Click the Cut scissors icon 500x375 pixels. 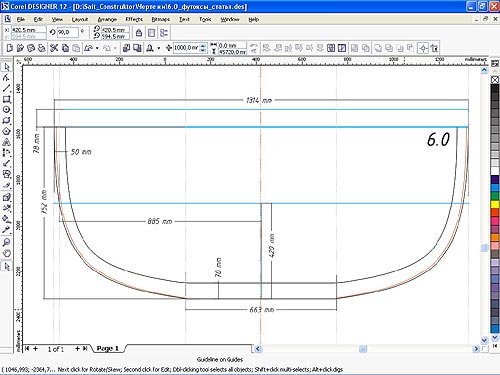point(54,48)
